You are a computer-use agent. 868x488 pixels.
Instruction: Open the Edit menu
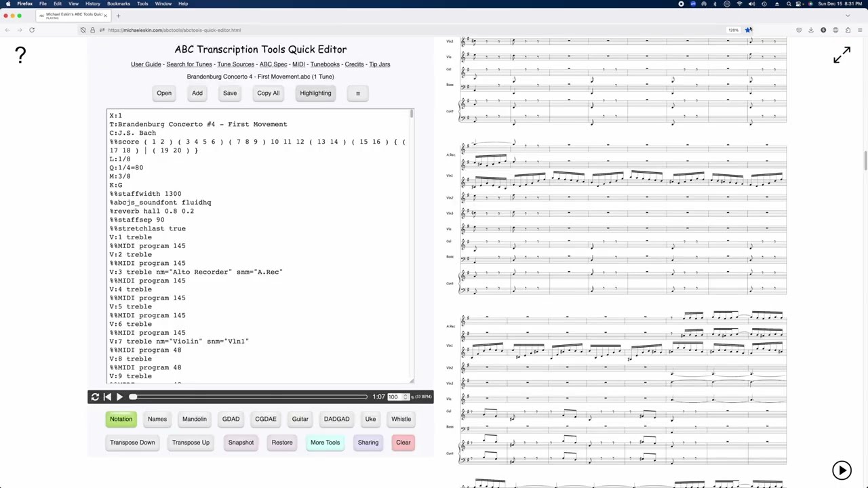click(x=58, y=3)
